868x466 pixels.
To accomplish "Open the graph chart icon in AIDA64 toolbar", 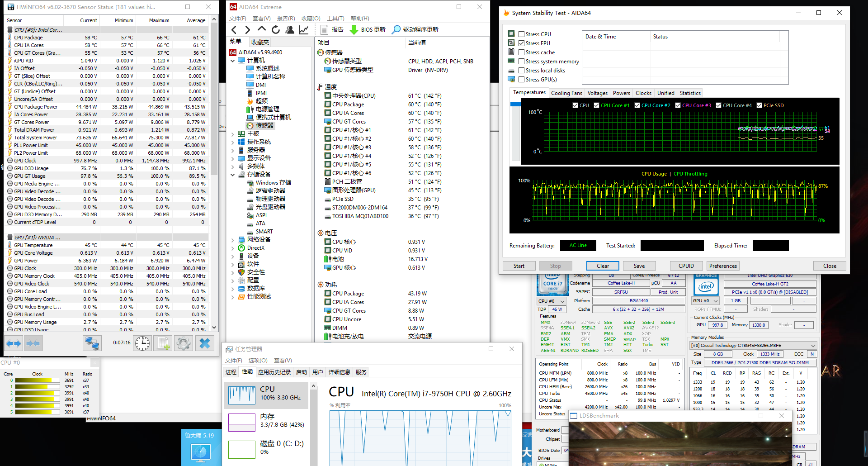I will pyautogui.click(x=304, y=30).
